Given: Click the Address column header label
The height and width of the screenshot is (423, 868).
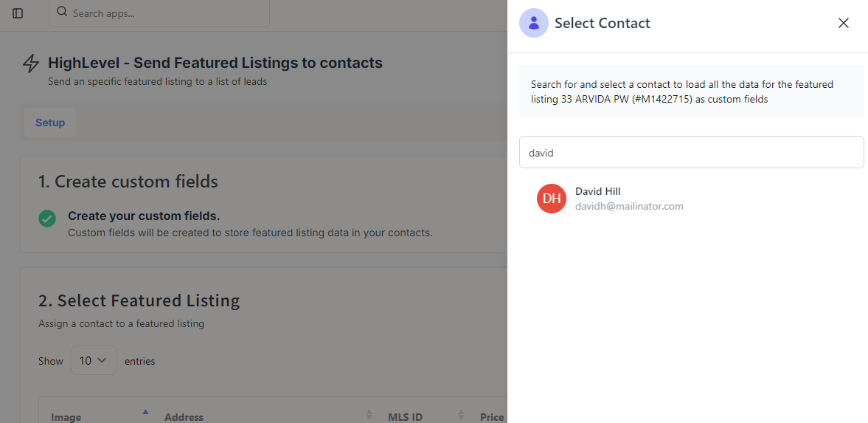Looking at the screenshot, I should click(x=184, y=417).
